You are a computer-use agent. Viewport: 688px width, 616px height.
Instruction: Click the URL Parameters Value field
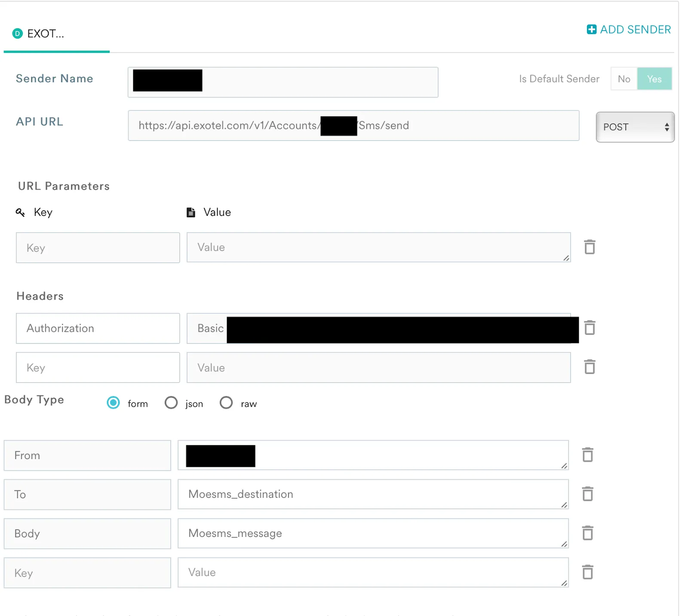[x=378, y=247]
